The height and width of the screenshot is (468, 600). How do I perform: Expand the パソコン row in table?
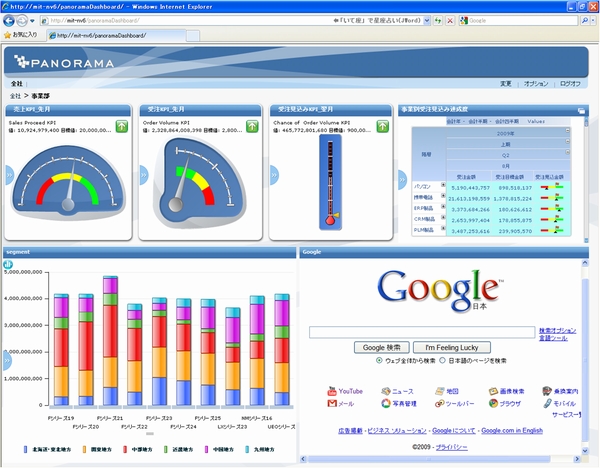(443, 184)
